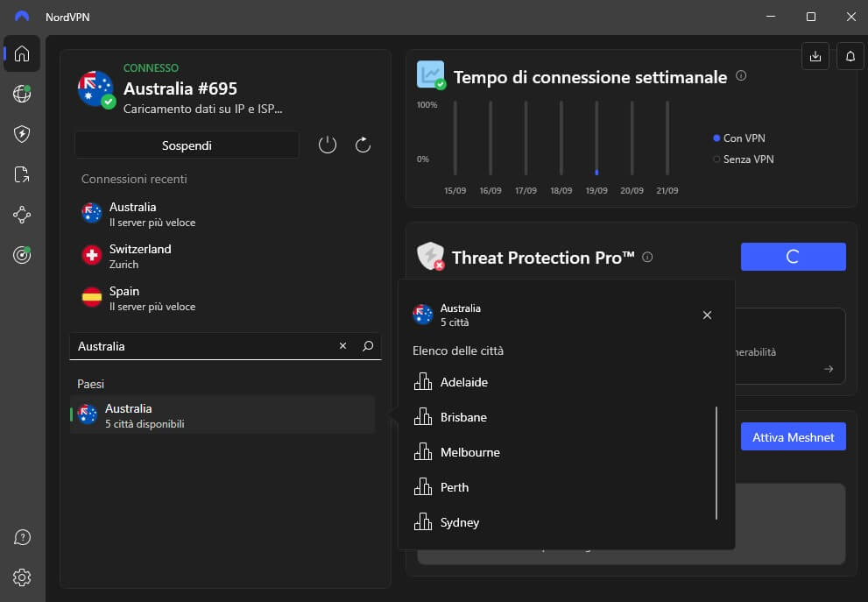The width and height of the screenshot is (868, 602).
Task: Open the notifications bell icon
Action: (x=850, y=56)
